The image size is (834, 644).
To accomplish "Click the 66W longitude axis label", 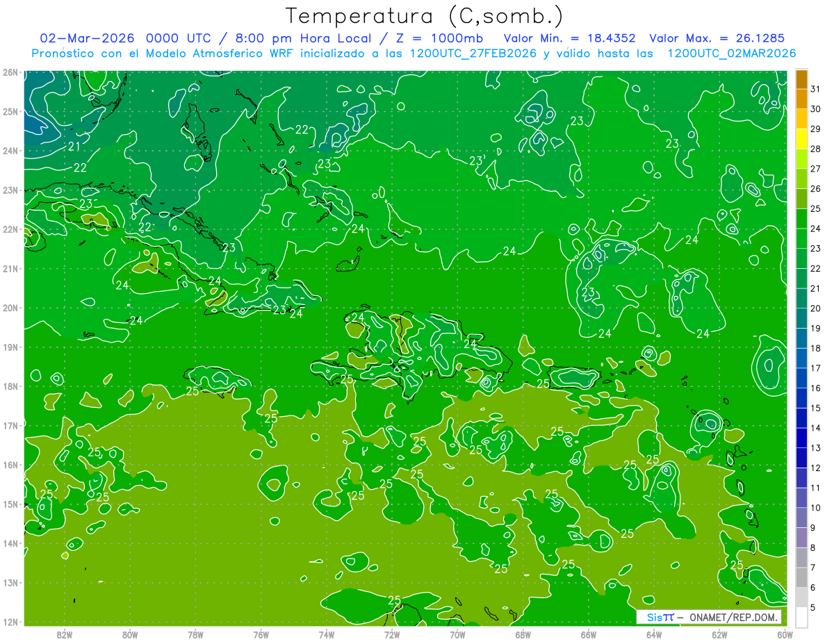I will (x=589, y=634).
